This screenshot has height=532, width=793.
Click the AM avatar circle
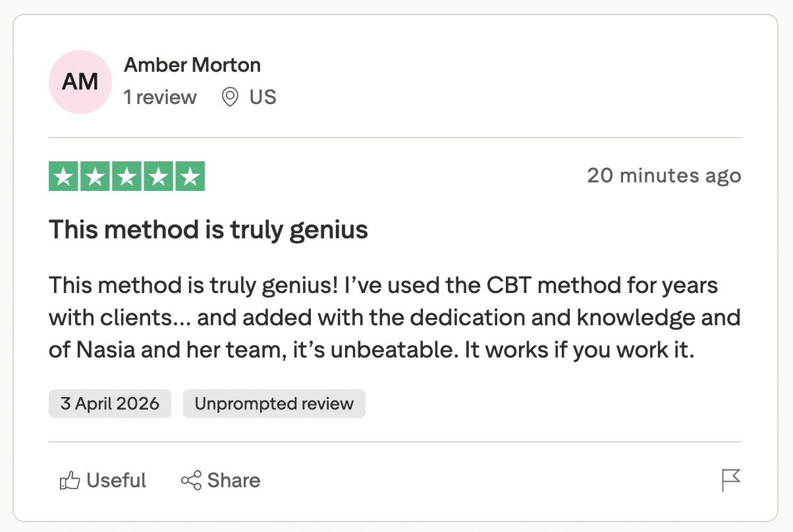pos(80,82)
